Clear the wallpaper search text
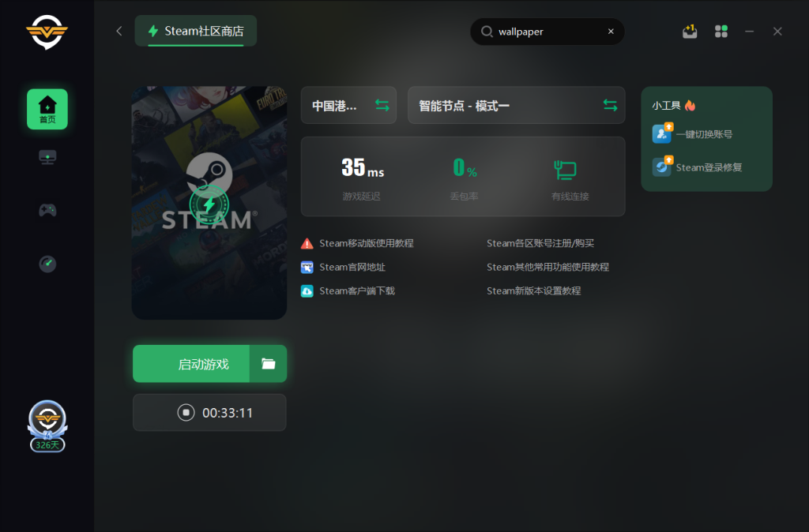The image size is (809, 532). pos(611,32)
